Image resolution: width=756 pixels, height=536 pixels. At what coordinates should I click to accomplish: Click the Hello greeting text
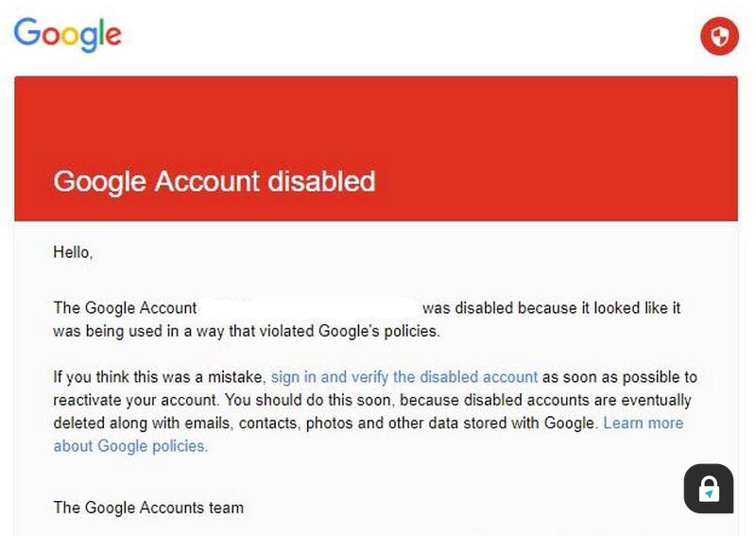[73, 252]
